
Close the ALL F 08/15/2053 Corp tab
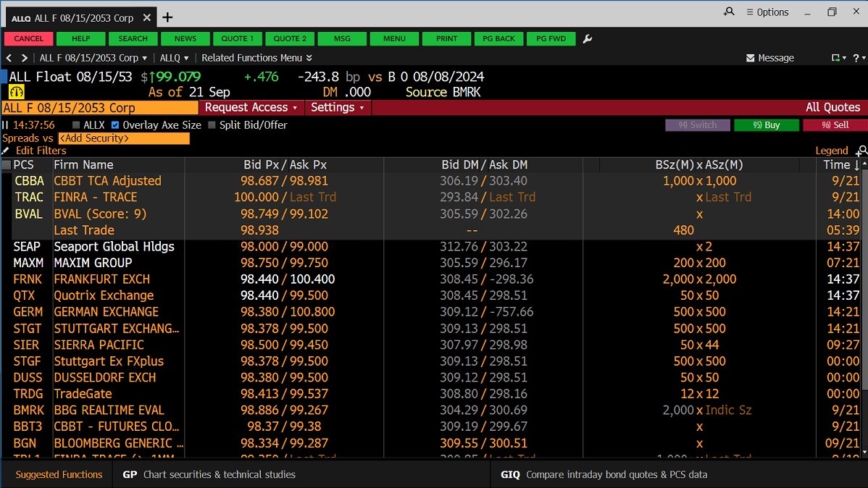pos(146,17)
